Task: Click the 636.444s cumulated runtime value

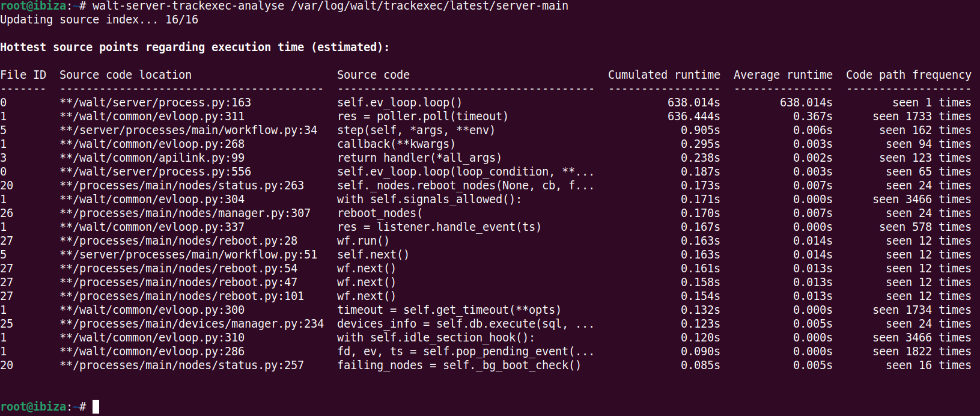Action: click(x=693, y=117)
